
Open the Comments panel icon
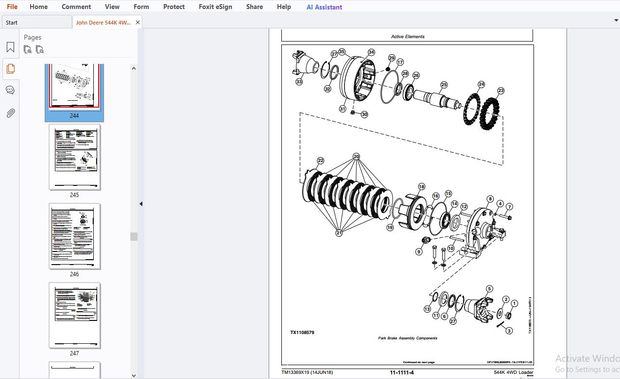pyautogui.click(x=11, y=90)
